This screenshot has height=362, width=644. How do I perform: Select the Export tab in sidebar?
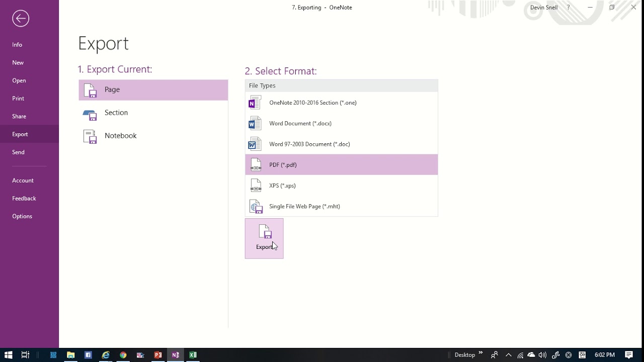(x=29, y=134)
